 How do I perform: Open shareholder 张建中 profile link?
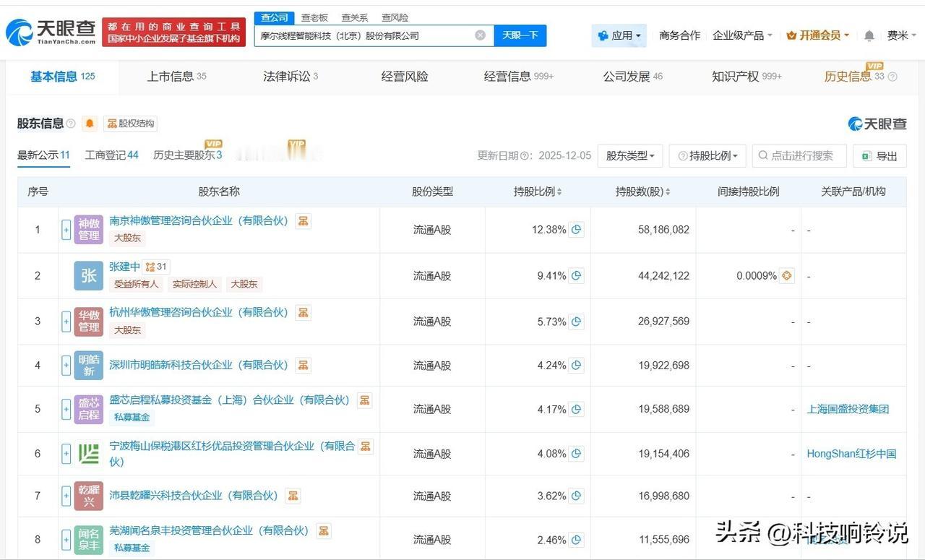coord(124,267)
